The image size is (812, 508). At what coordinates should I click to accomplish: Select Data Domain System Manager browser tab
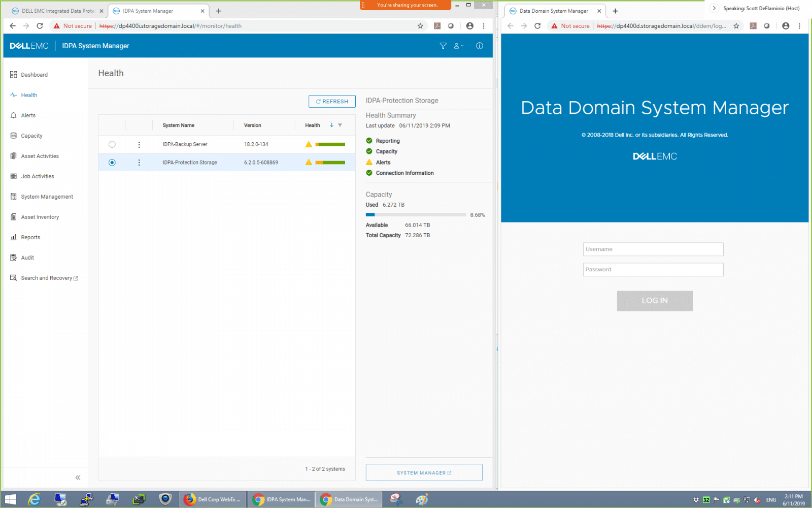(x=553, y=11)
